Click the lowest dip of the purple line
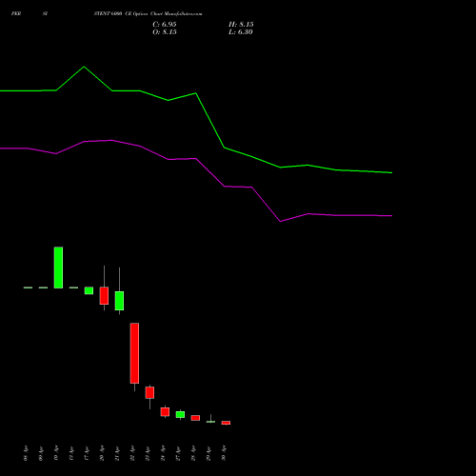 (280, 221)
